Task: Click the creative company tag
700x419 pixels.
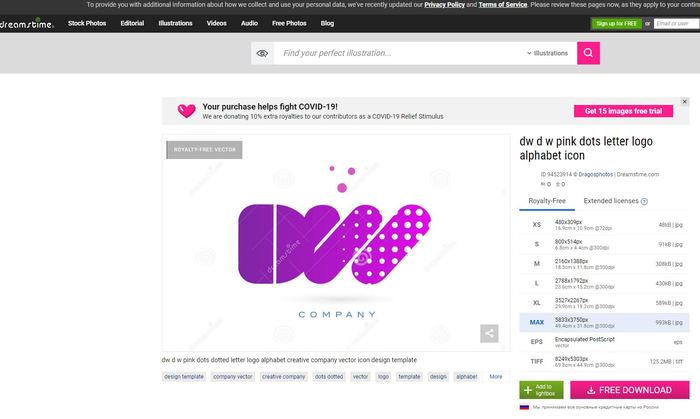Action: pos(283,377)
